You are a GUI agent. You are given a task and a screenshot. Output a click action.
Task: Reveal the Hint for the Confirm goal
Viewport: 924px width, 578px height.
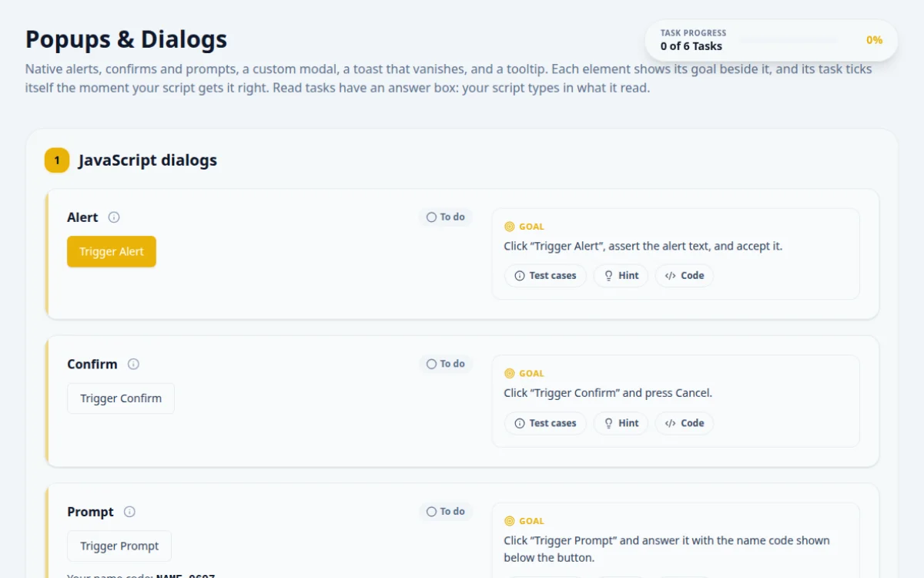pyautogui.click(x=621, y=423)
